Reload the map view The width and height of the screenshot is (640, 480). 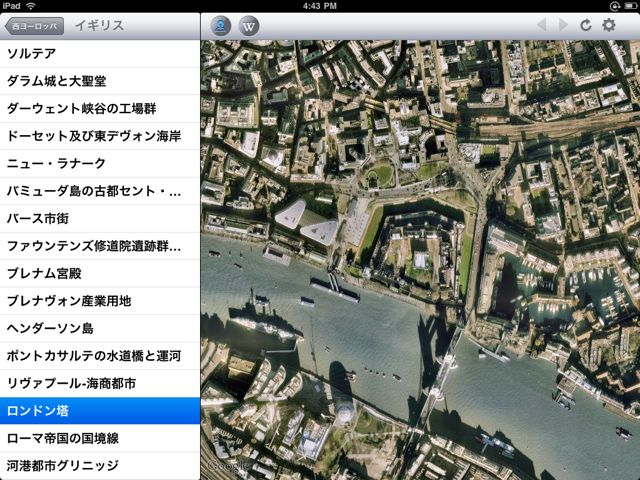[x=586, y=25]
